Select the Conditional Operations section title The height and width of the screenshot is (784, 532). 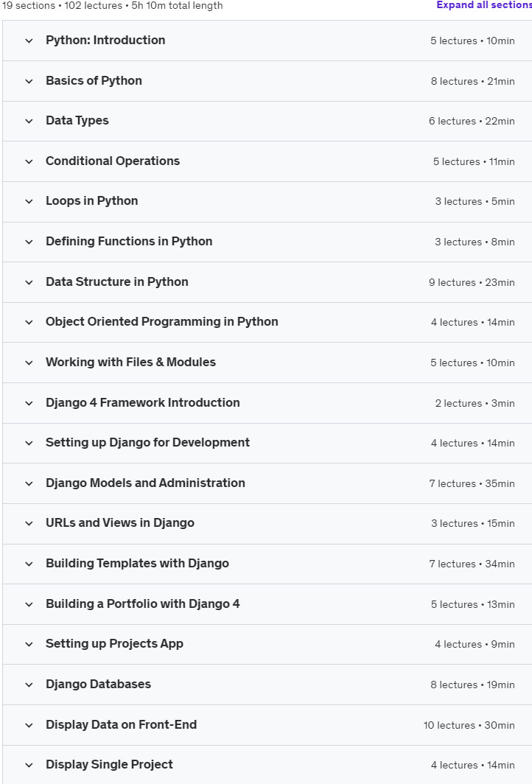(x=113, y=161)
